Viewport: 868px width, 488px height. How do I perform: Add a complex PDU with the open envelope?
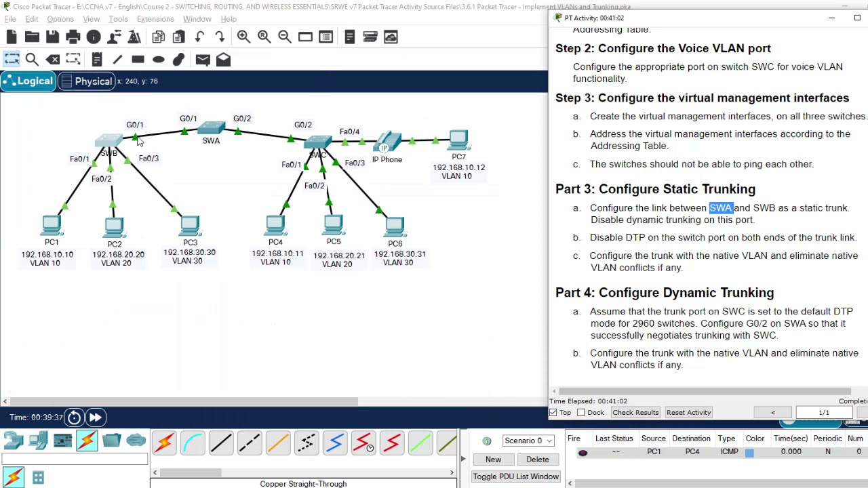point(223,60)
